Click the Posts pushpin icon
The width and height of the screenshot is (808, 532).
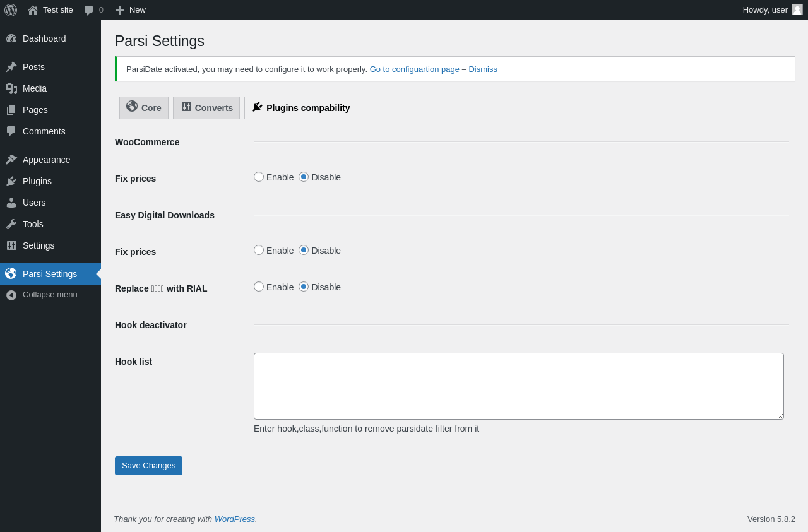(11, 67)
